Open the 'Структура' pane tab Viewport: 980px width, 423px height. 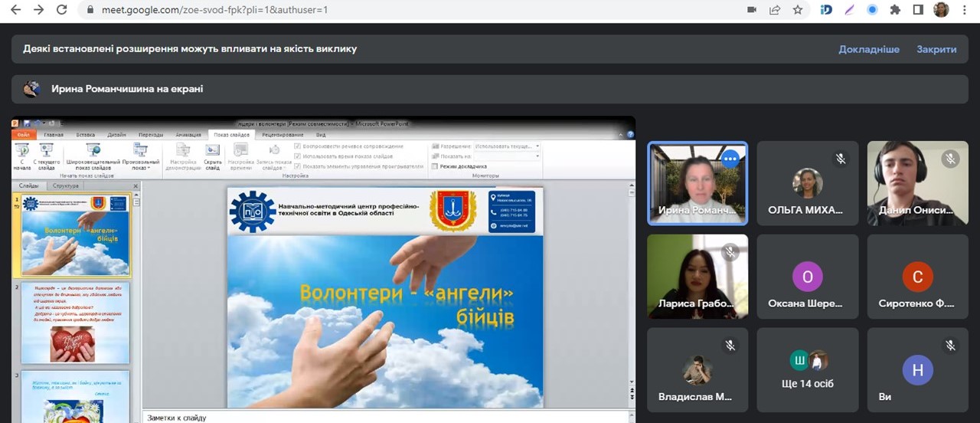(x=67, y=185)
